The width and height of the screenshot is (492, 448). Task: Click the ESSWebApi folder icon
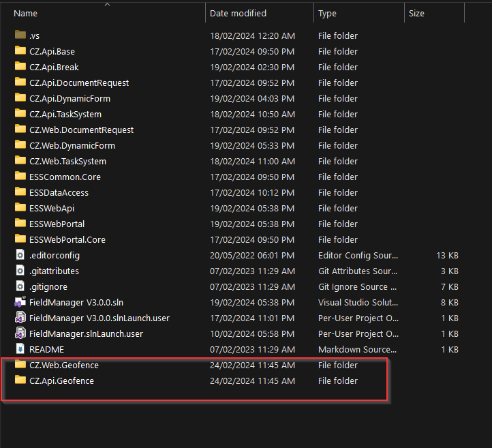tap(20, 207)
